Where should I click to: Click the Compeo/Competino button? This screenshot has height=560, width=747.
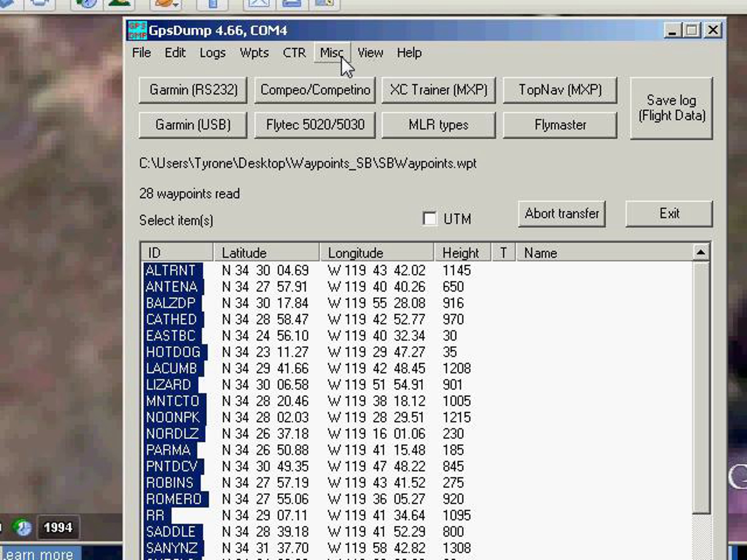point(315,90)
